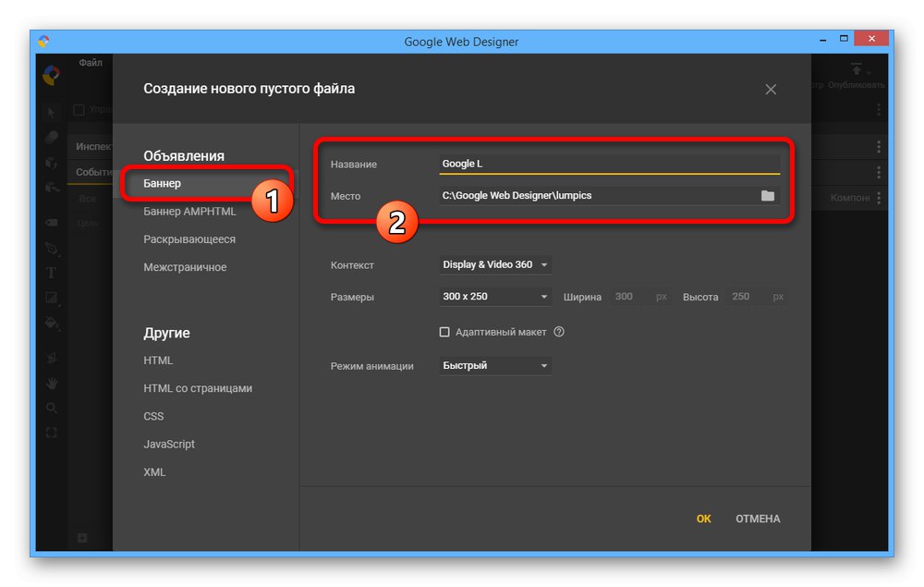Click the fullscreen brackets icon in the toolbar
This screenshot has height=587, width=924.
click(52, 433)
